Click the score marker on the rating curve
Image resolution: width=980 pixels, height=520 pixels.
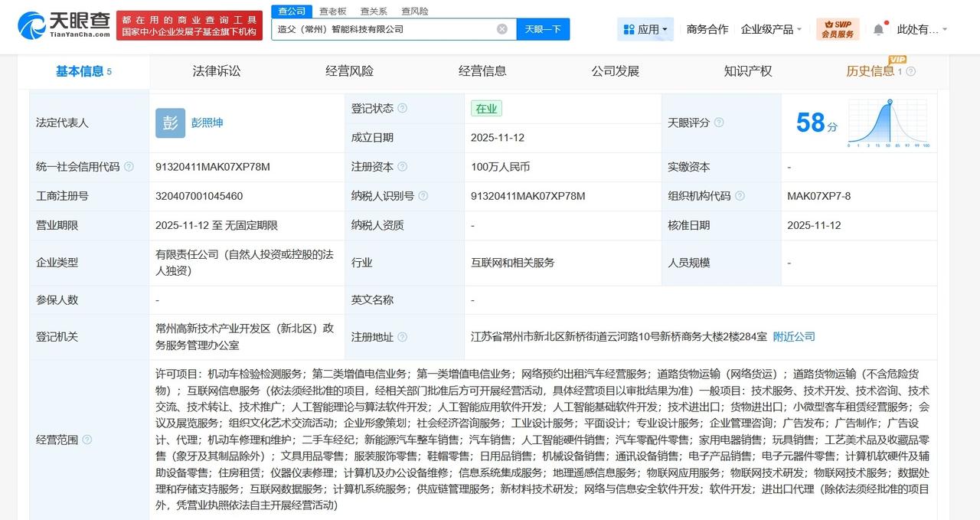click(889, 103)
